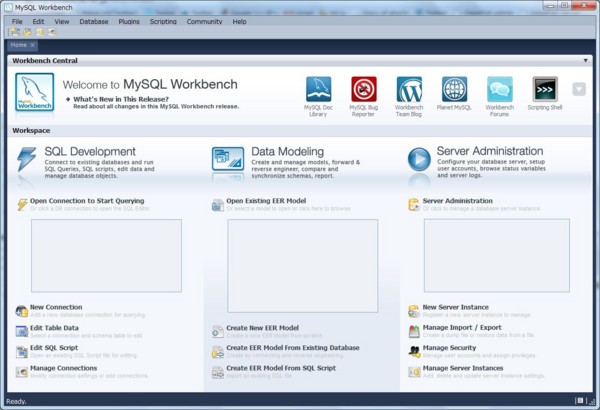Click the Edit SQL Script link
The width and height of the screenshot is (600, 410).
54,348
